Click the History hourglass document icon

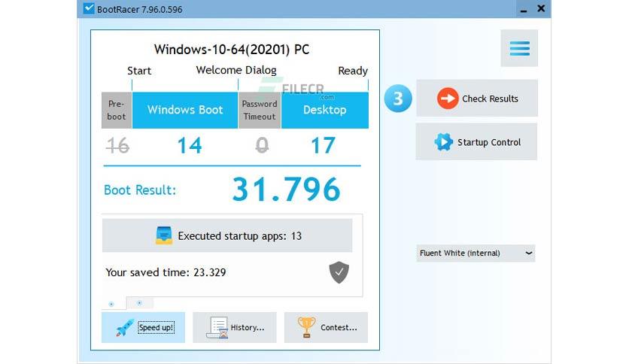pyautogui.click(x=217, y=328)
